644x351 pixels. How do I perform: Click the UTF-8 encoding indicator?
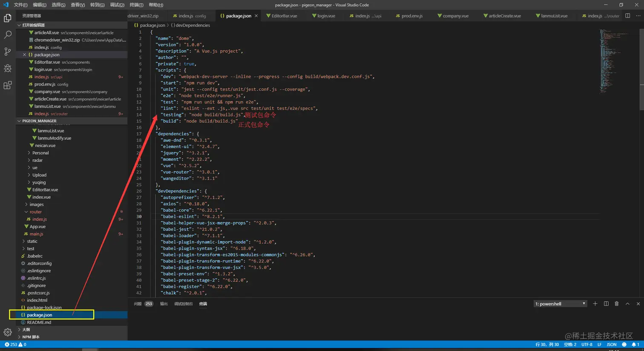(x=587, y=345)
